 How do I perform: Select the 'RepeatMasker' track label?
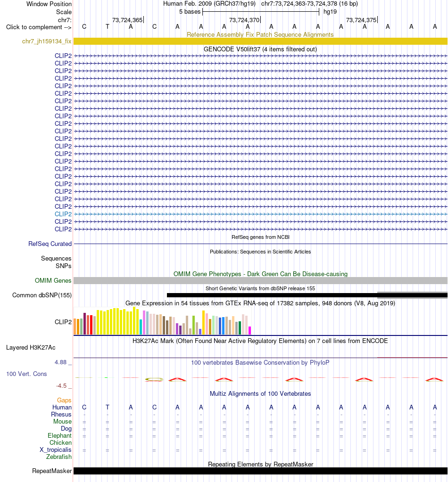pos(52,471)
